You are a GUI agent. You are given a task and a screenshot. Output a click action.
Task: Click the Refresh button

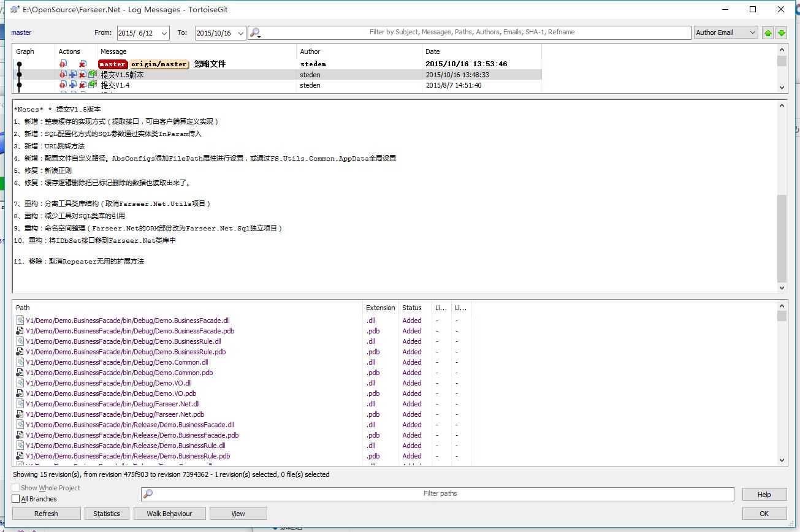46,514
